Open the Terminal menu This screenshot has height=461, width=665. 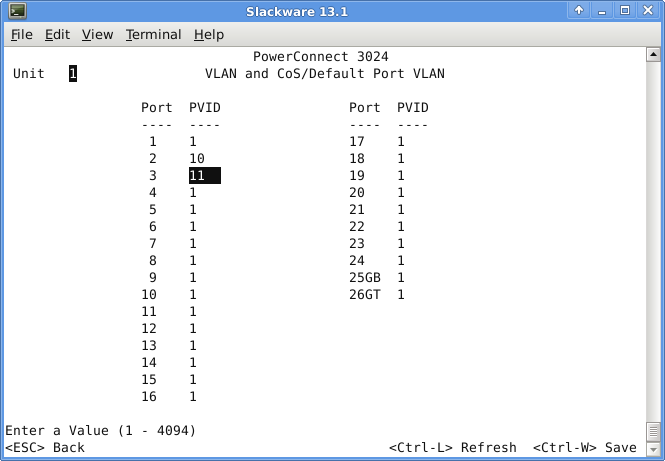click(x=153, y=34)
